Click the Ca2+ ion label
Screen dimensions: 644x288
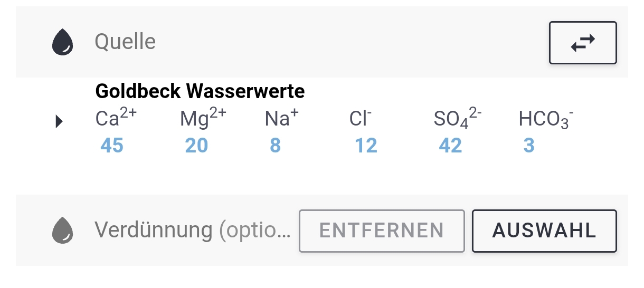[x=116, y=119]
